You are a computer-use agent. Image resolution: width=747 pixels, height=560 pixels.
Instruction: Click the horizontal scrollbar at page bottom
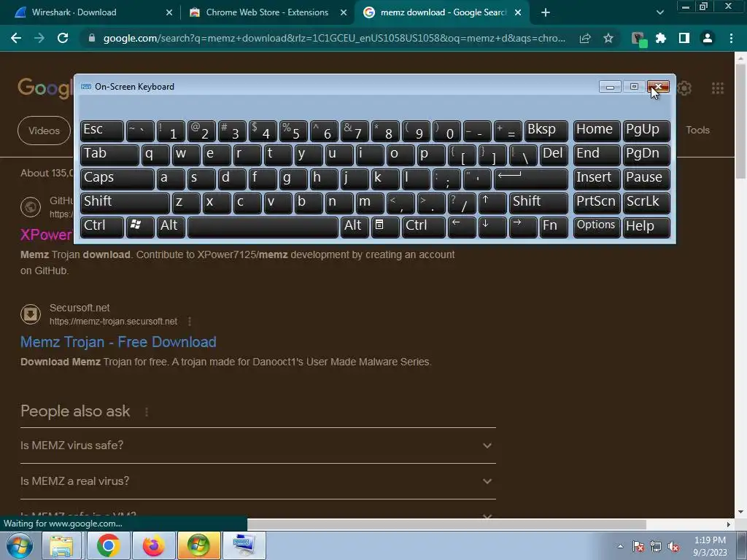click(x=446, y=524)
